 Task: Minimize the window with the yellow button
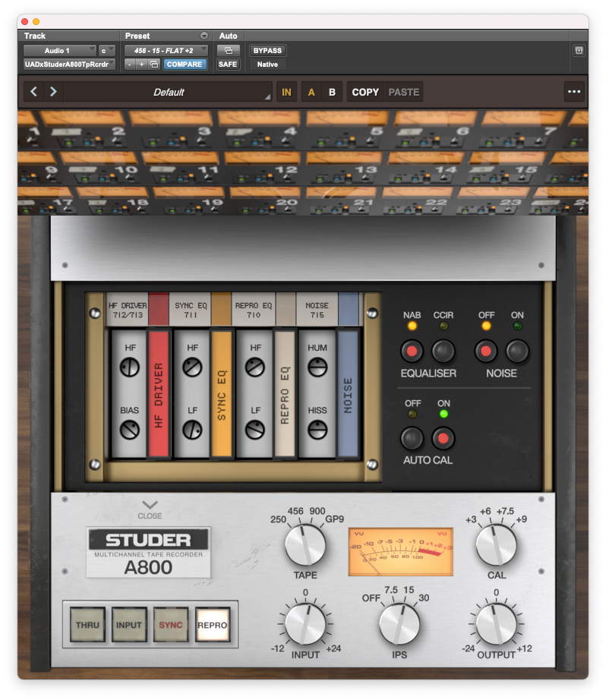coord(36,21)
